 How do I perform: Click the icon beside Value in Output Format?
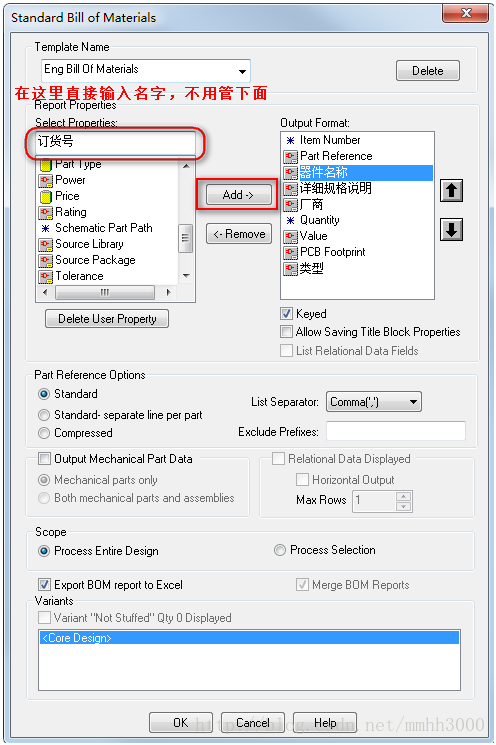(290, 236)
